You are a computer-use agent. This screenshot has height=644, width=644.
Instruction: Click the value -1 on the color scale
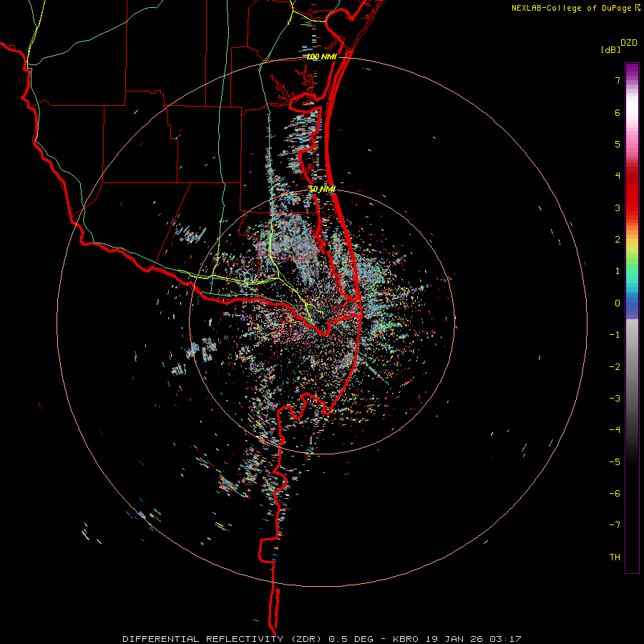(615, 335)
